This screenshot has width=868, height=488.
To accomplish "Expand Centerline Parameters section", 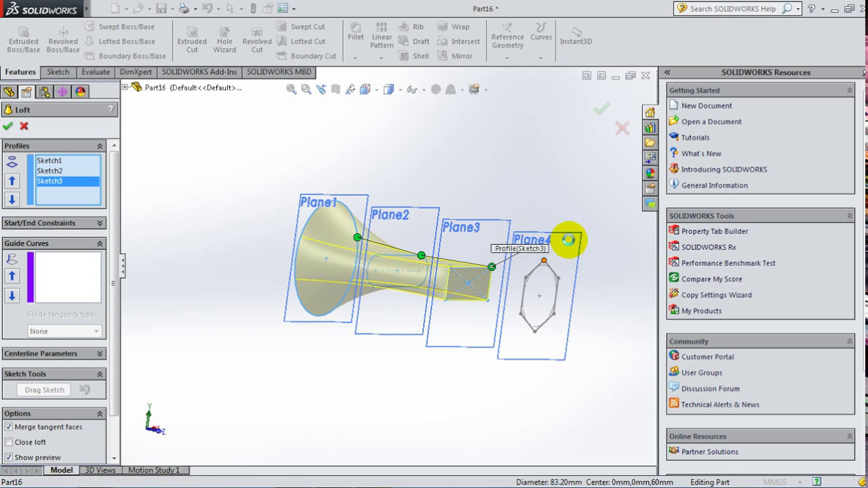I will click(x=100, y=354).
